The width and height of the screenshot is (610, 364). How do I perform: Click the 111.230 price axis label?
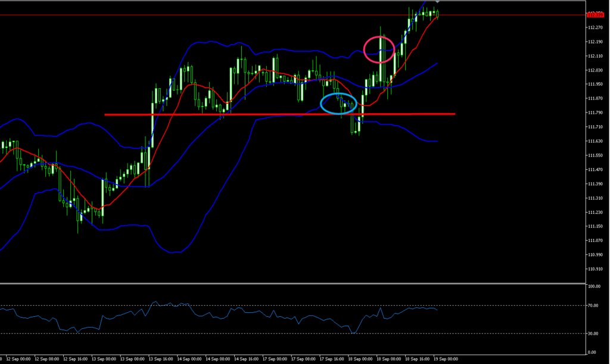[x=596, y=212]
